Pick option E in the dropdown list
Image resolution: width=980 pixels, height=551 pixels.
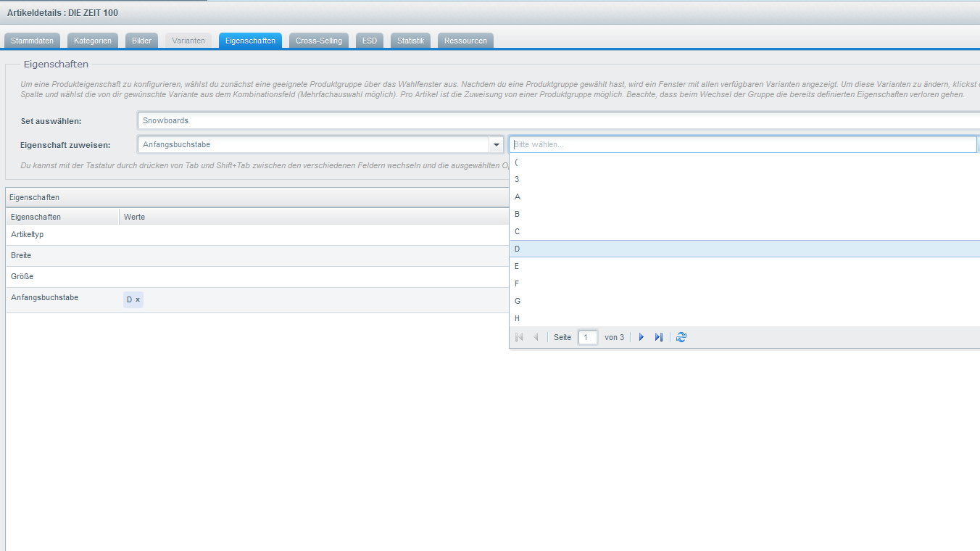(744, 266)
